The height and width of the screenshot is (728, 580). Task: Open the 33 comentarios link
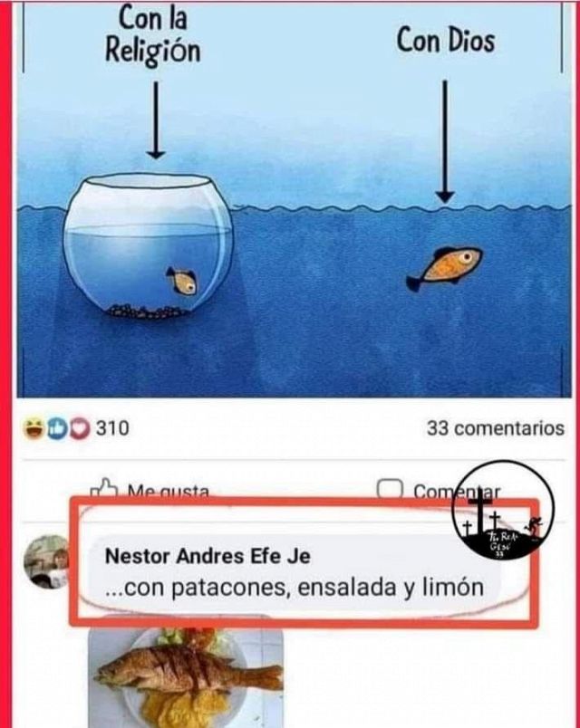point(496,428)
